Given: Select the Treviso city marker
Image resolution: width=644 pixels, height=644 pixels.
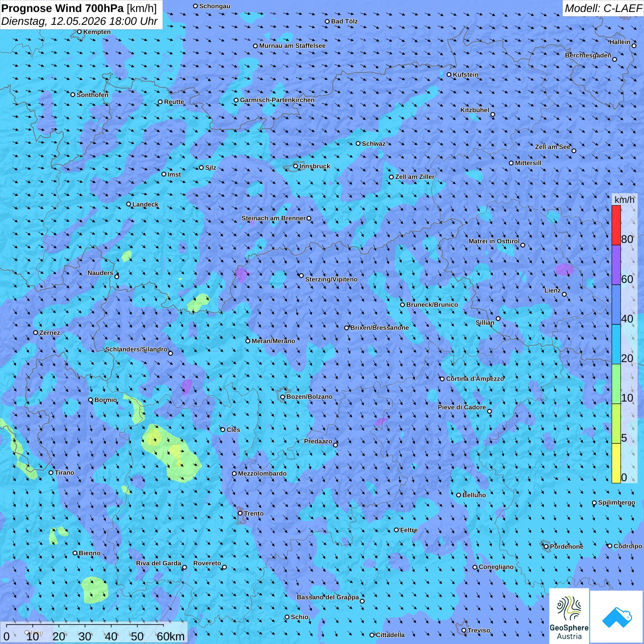Looking at the screenshot, I should point(464,631).
